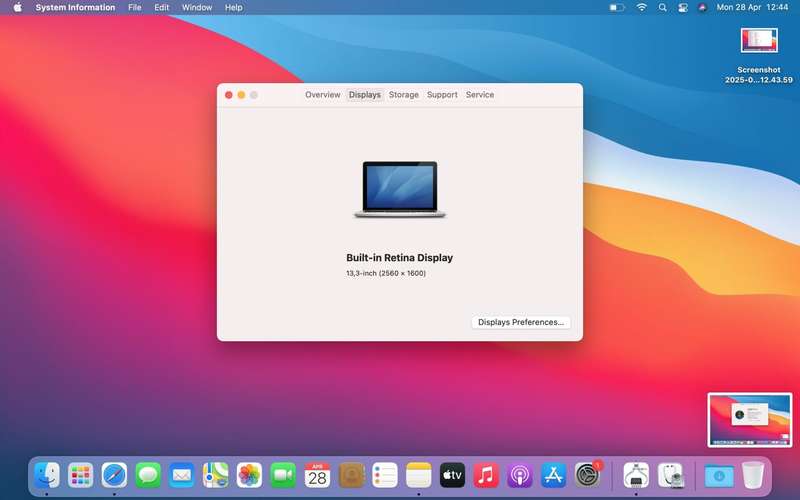Open System Preferences with badge in dock
This screenshot has height=500, width=800.
click(588, 474)
